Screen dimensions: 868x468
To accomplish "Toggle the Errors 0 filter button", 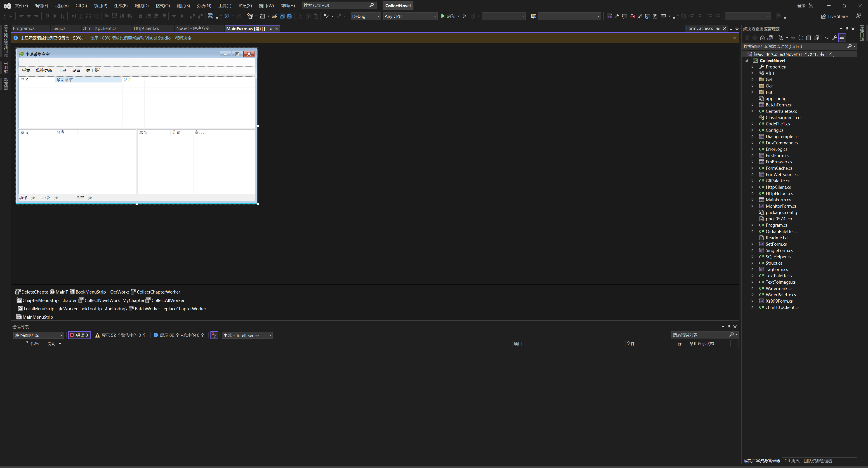I will (79, 335).
